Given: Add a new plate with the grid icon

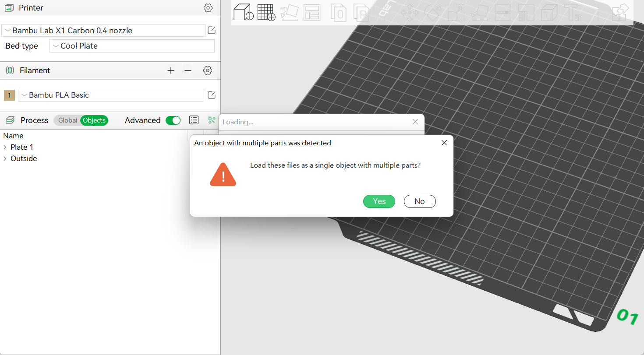Looking at the screenshot, I should coord(266,12).
